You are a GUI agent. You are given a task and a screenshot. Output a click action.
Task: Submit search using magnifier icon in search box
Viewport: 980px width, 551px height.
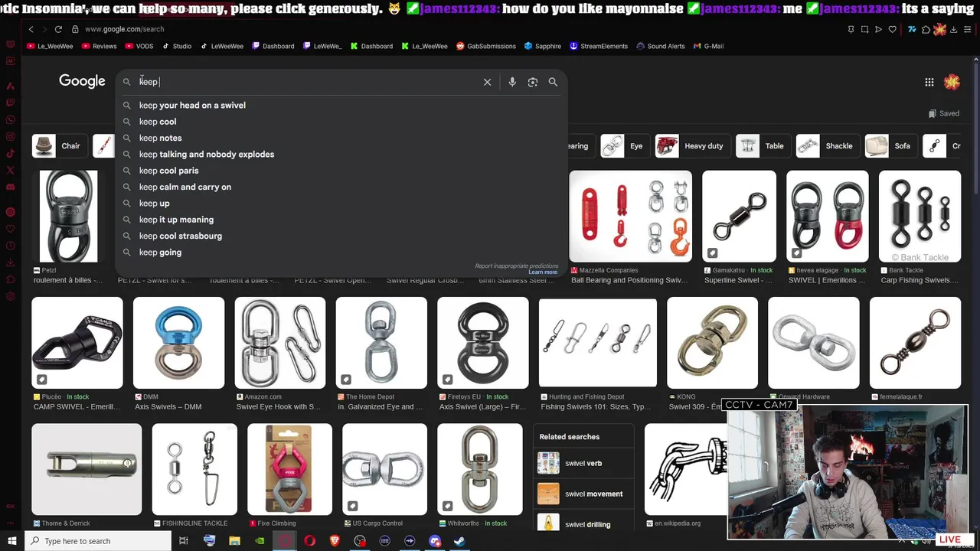(x=553, y=82)
